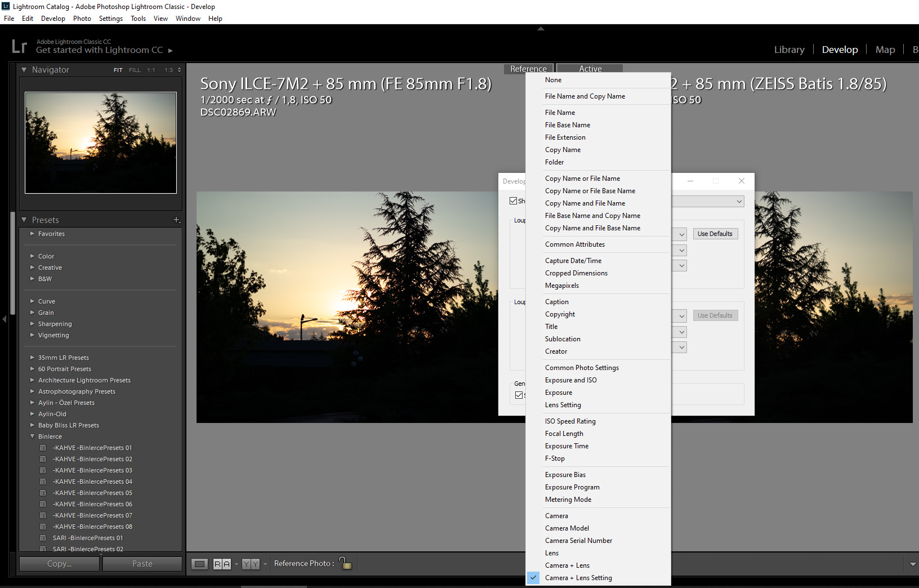Set Navigator zoom to 1:1
This screenshot has width=919, height=588.
[x=151, y=70]
